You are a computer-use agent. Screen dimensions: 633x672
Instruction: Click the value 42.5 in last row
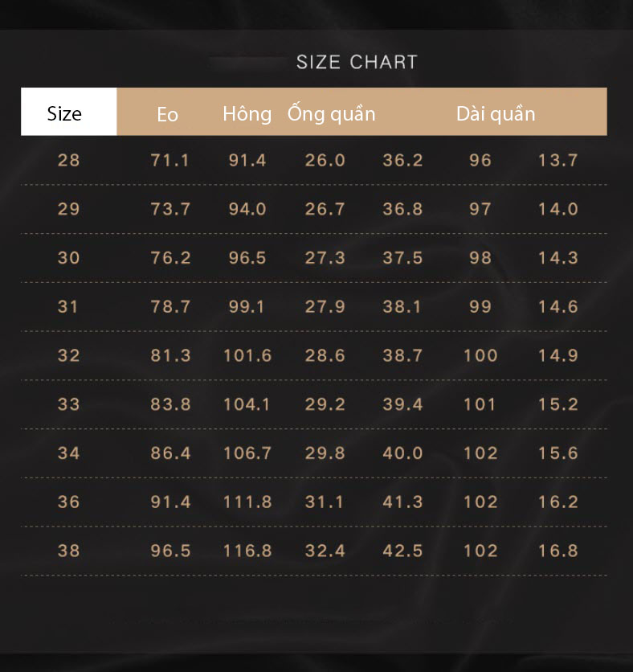402,551
